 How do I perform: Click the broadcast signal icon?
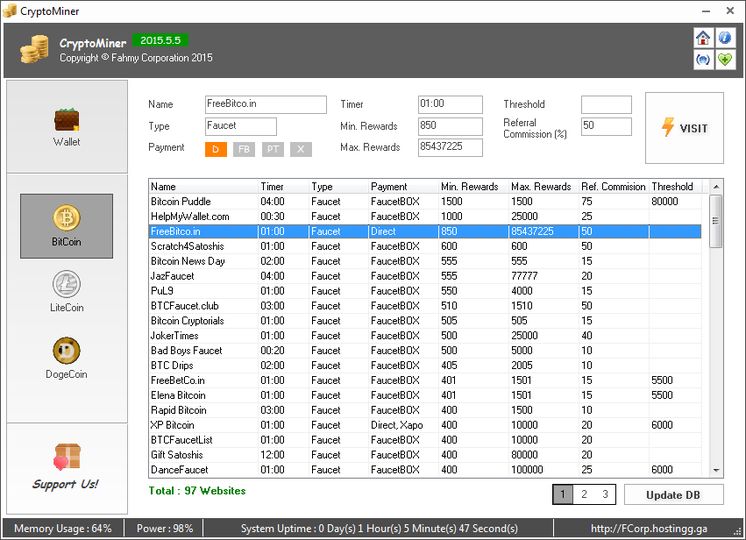click(703, 59)
